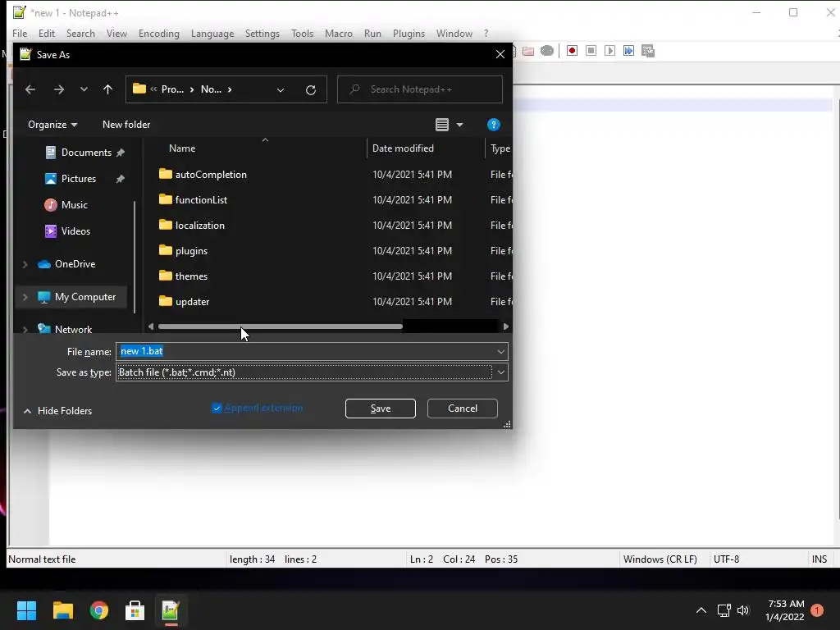Click the scrollbar right arrow
This screenshot has height=630, width=840.
505,326
